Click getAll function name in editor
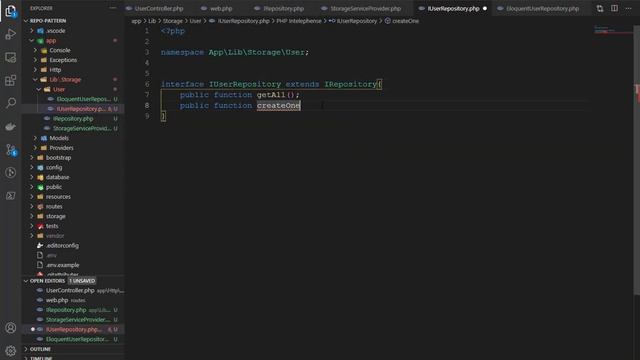The width and height of the screenshot is (640, 360). tap(271, 95)
